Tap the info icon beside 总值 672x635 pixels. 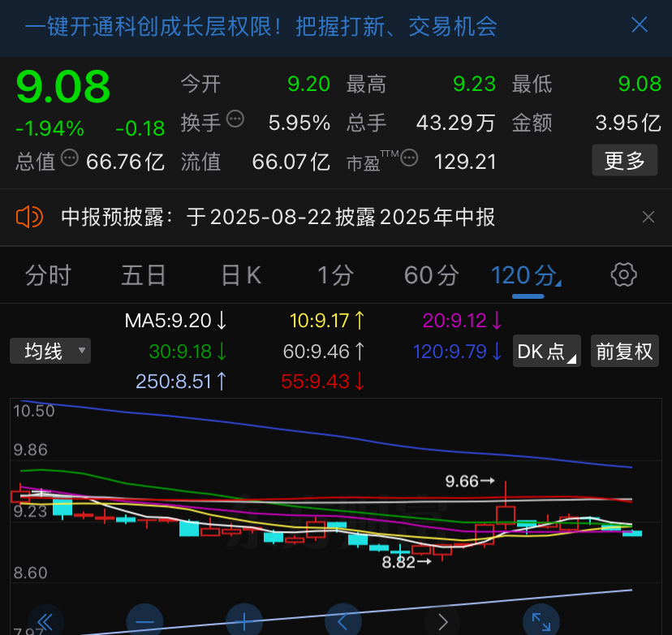[x=70, y=158]
